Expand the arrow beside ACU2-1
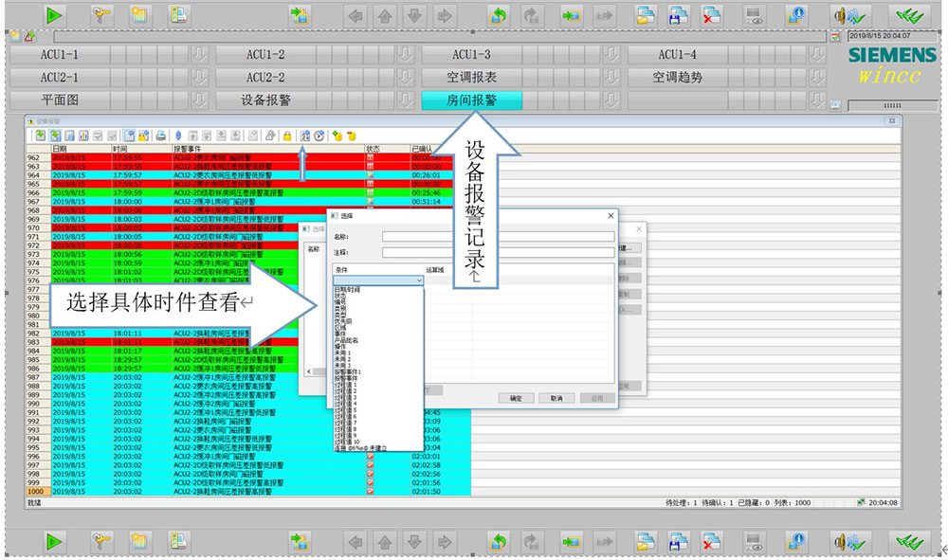948x560 pixels. [199, 78]
